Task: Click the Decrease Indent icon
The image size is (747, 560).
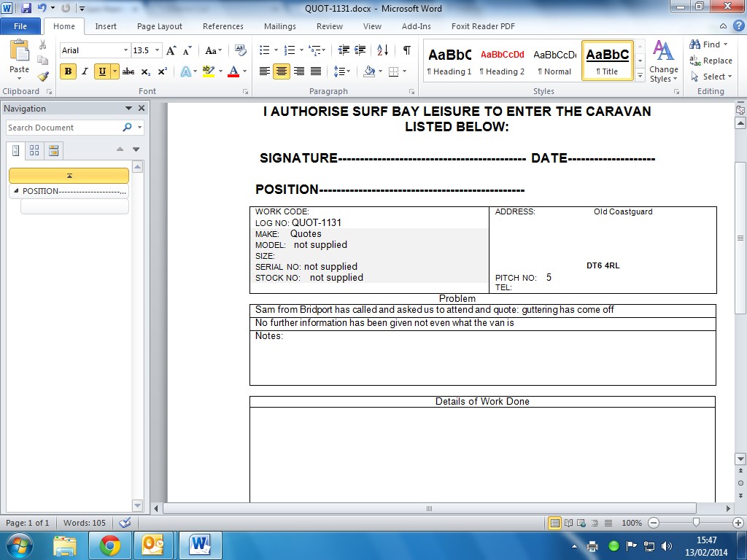Action: (344, 50)
